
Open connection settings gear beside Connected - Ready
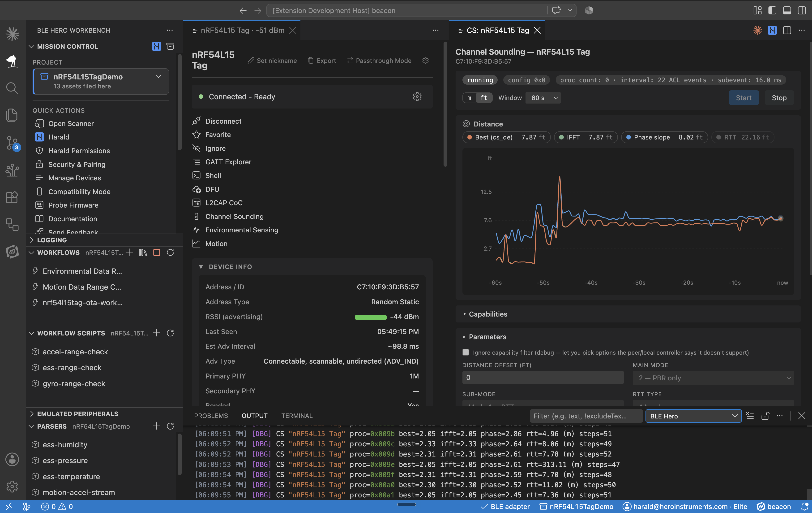(417, 96)
